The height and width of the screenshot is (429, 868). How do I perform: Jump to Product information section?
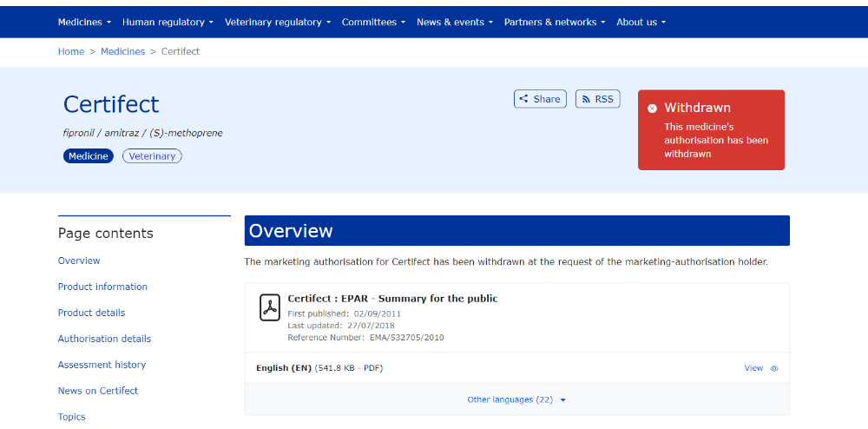102,287
